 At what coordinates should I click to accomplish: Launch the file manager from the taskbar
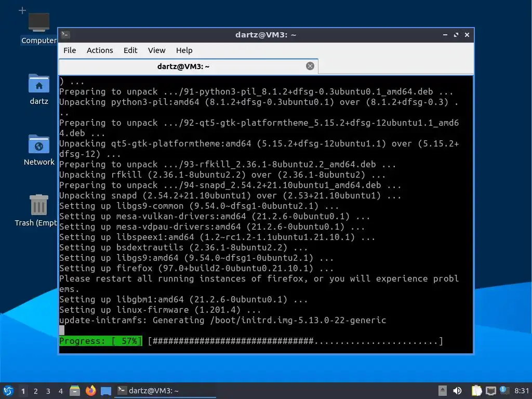pyautogui.click(x=75, y=391)
